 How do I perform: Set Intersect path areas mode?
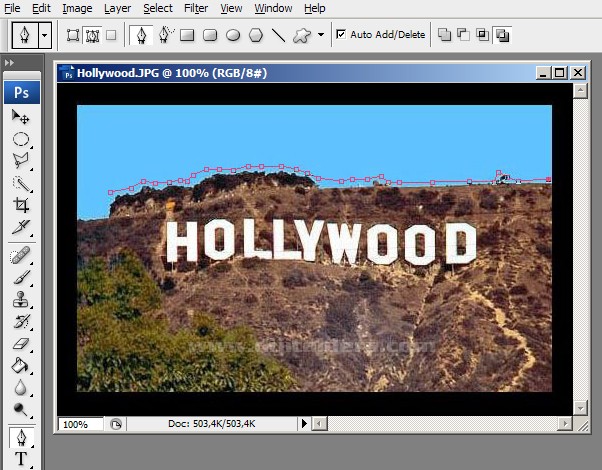483,35
